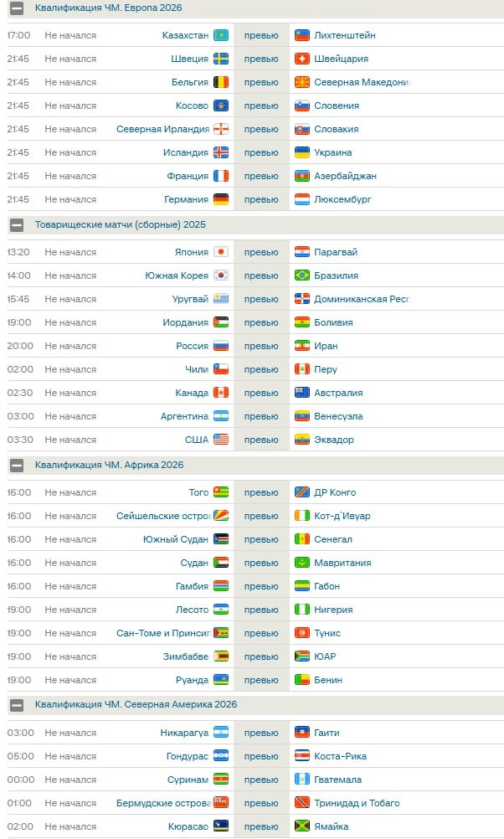Click the Canada flag icon
This screenshot has width=504, height=839.
[x=221, y=393]
